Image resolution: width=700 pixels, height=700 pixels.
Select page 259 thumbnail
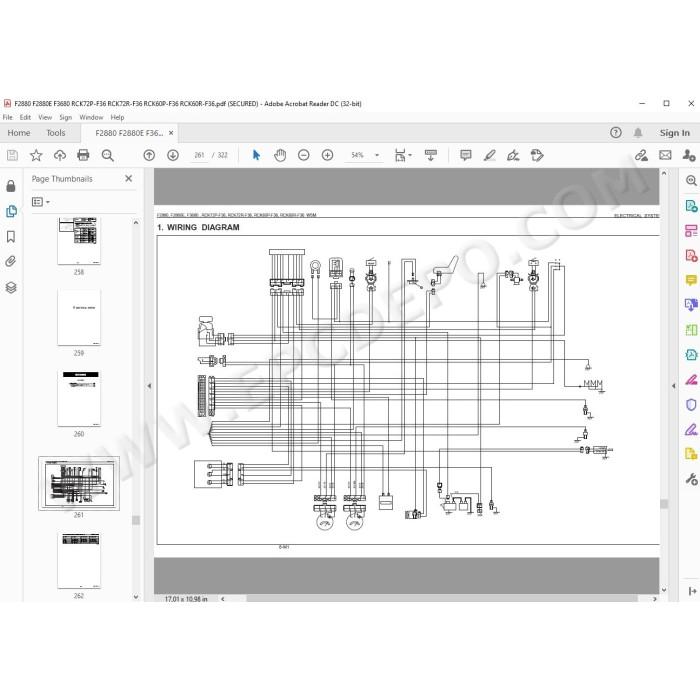[x=79, y=317]
